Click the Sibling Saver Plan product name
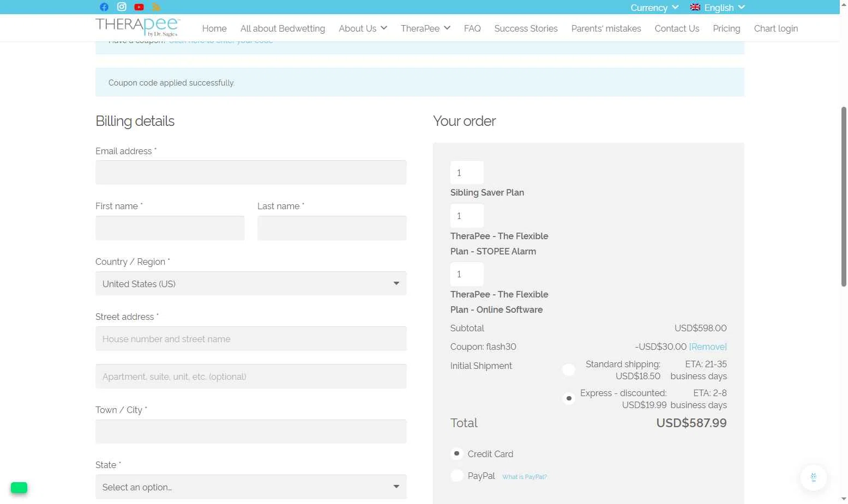This screenshot has width=848, height=504. coord(487,192)
